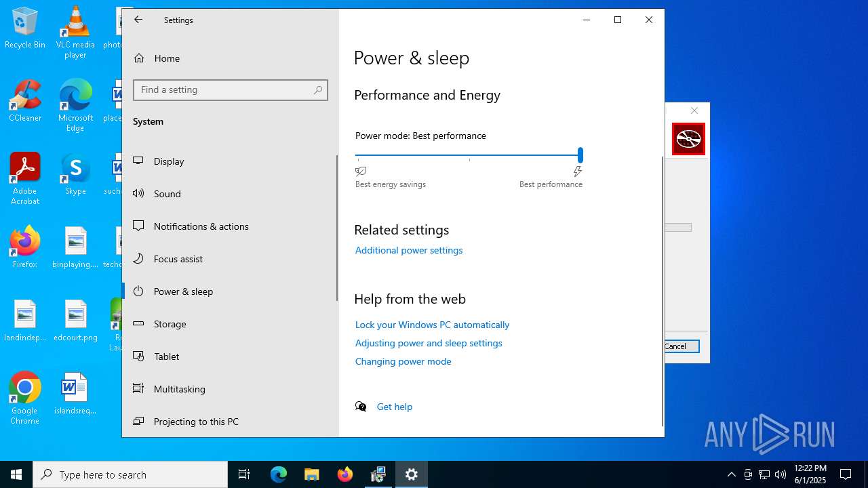The width and height of the screenshot is (868, 488).
Task: Select the Firefox desktop shortcut
Action: coord(25,247)
